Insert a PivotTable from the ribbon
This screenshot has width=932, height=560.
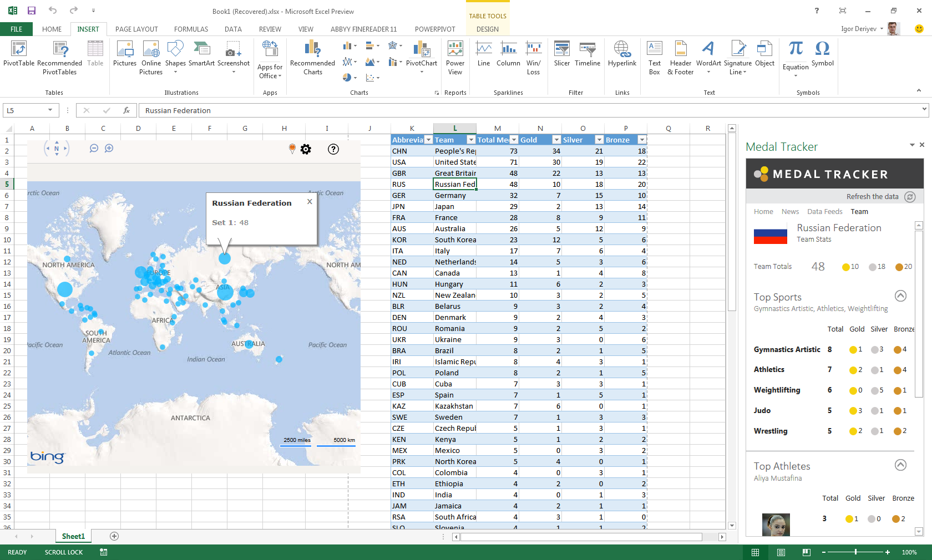click(19, 54)
